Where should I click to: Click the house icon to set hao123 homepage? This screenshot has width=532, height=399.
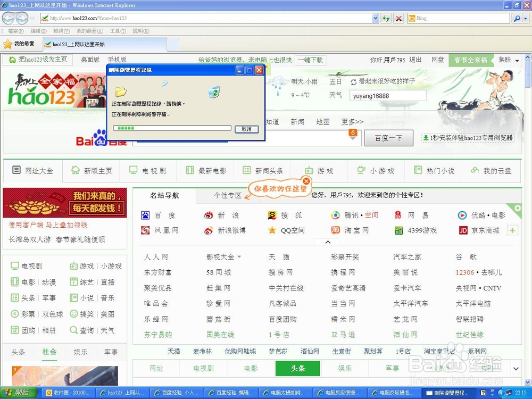pos(13,60)
